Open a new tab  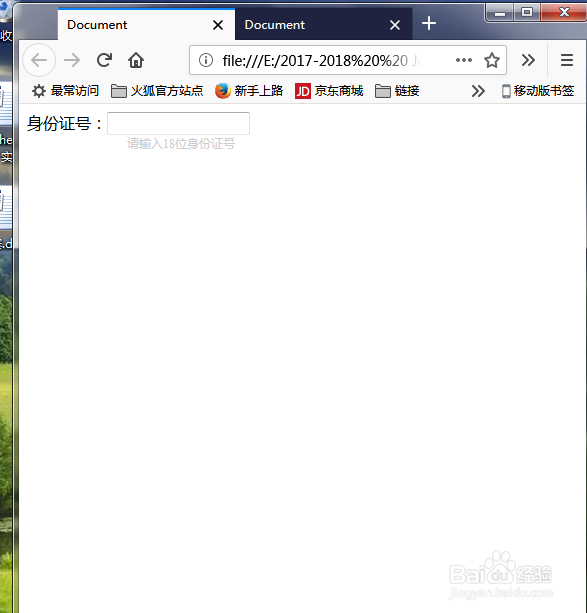pyautogui.click(x=429, y=23)
